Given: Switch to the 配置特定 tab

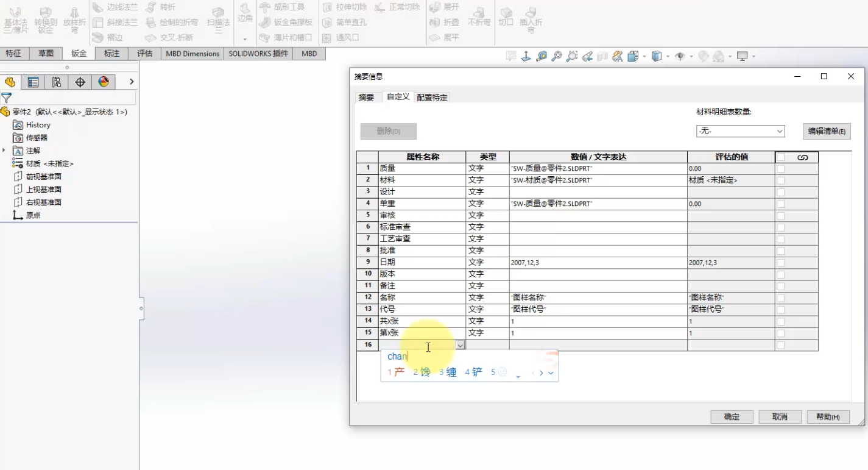Looking at the screenshot, I should (x=432, y=96).
